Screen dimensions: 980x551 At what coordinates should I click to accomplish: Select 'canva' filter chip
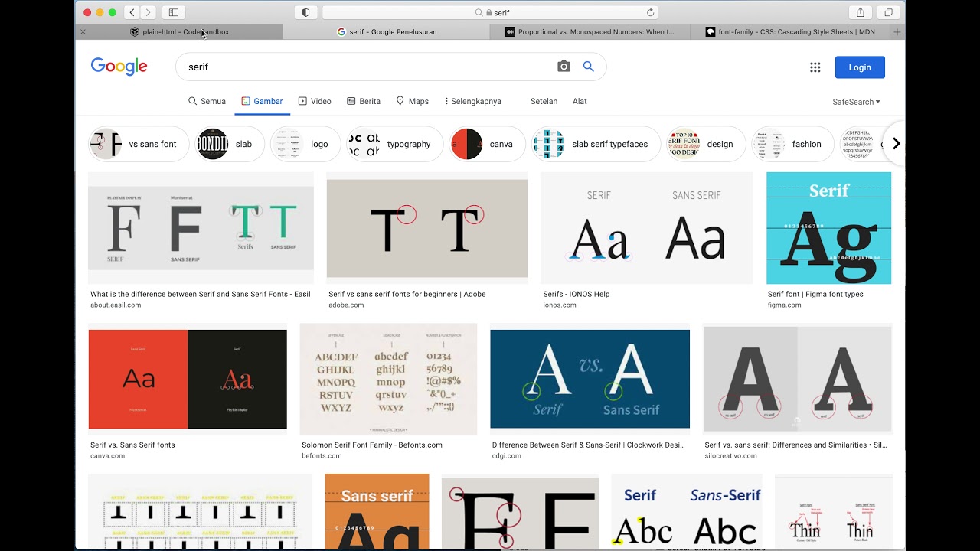point(487,144)
